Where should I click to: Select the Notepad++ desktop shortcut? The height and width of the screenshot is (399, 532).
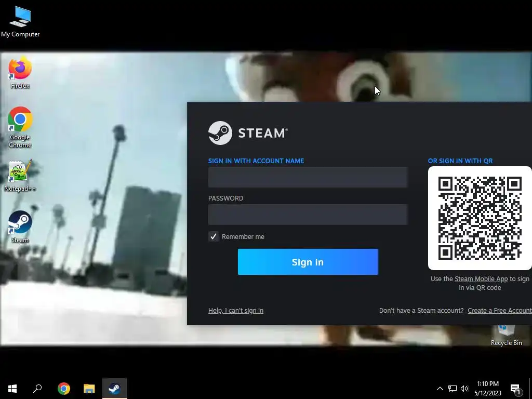20,176
